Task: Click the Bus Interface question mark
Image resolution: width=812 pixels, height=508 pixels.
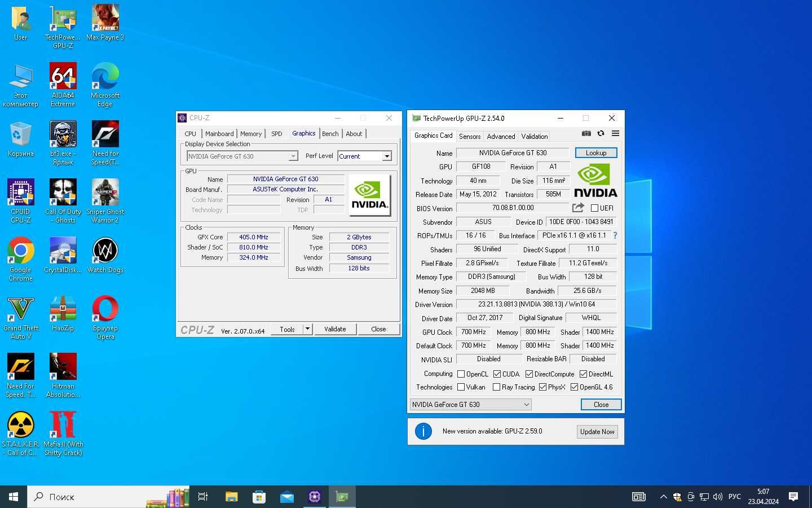Action: pyautogui.click(x=615, y=235)
